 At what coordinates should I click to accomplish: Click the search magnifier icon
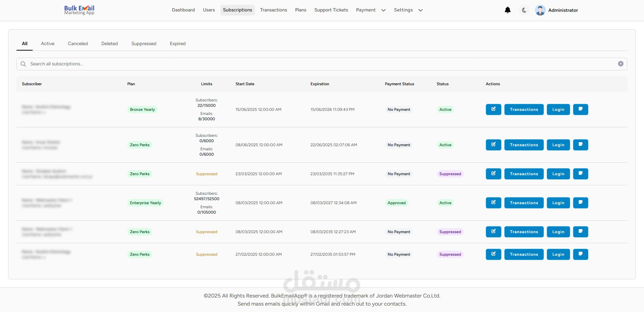[23, 64]
